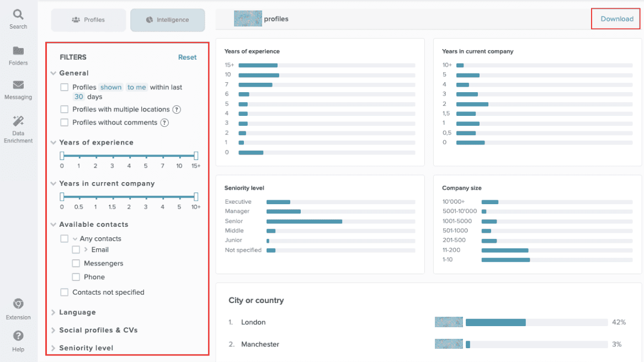
Task: Switch to the Profiles tab
Action: (88, 20)
